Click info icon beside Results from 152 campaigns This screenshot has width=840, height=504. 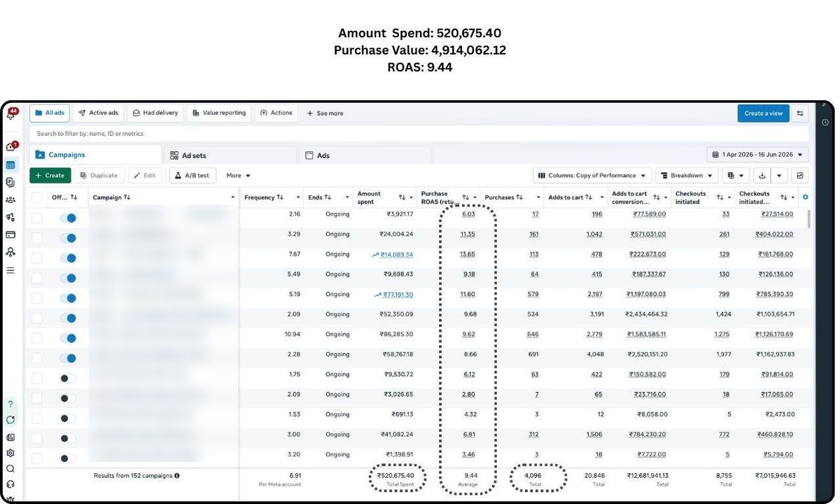tap(177, 476)
